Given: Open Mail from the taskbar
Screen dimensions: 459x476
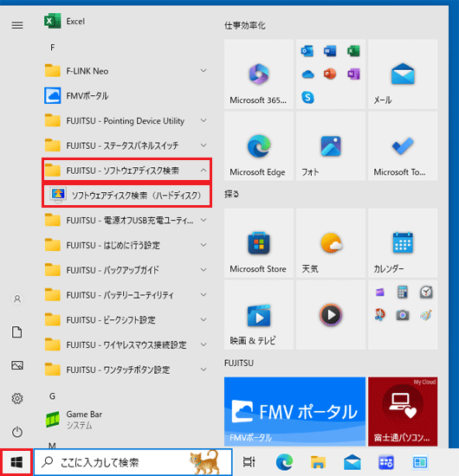Looking at the screenshot, I should tap(352, 462).
